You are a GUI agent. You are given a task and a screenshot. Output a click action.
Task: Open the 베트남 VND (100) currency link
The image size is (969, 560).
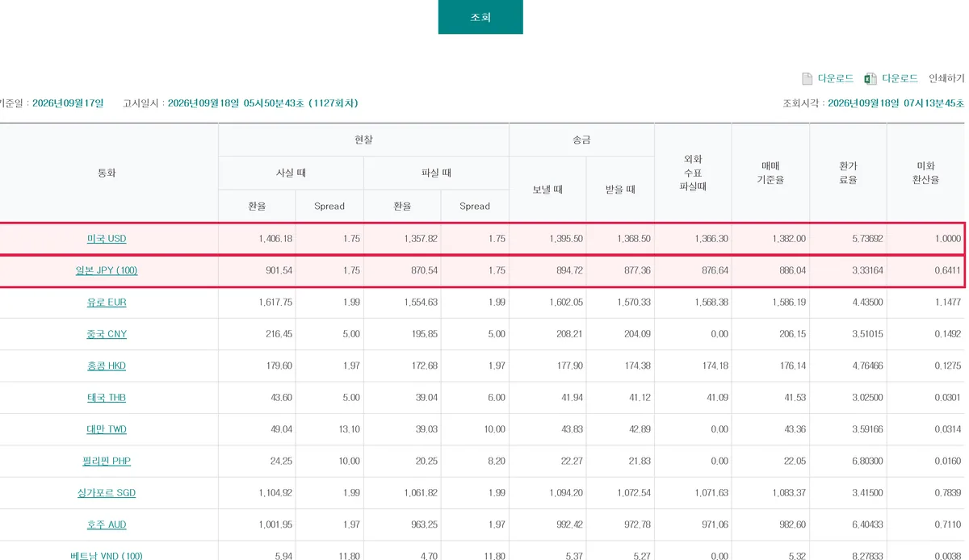coord(107,556)
